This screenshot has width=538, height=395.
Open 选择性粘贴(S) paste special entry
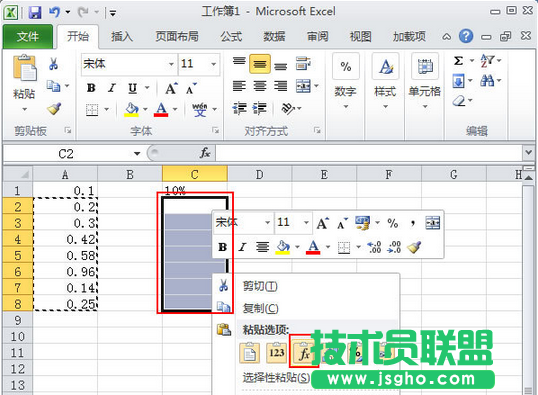coord(276,377)
